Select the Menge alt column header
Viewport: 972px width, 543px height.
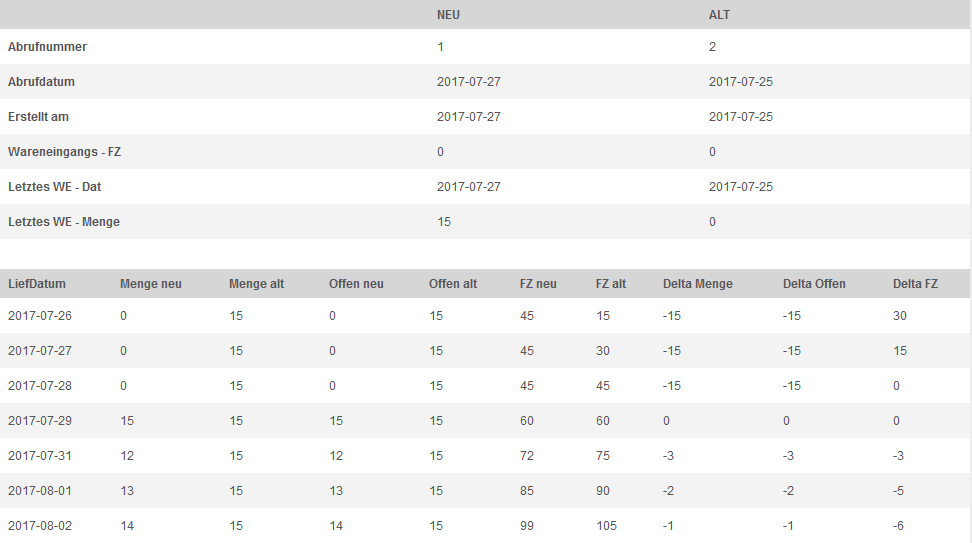pos(256,284)
